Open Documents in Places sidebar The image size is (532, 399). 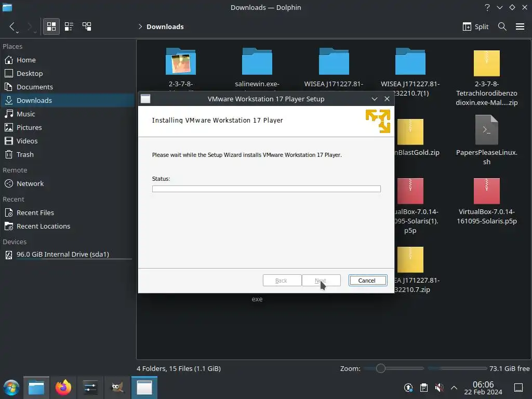click(x=68, y=87)
